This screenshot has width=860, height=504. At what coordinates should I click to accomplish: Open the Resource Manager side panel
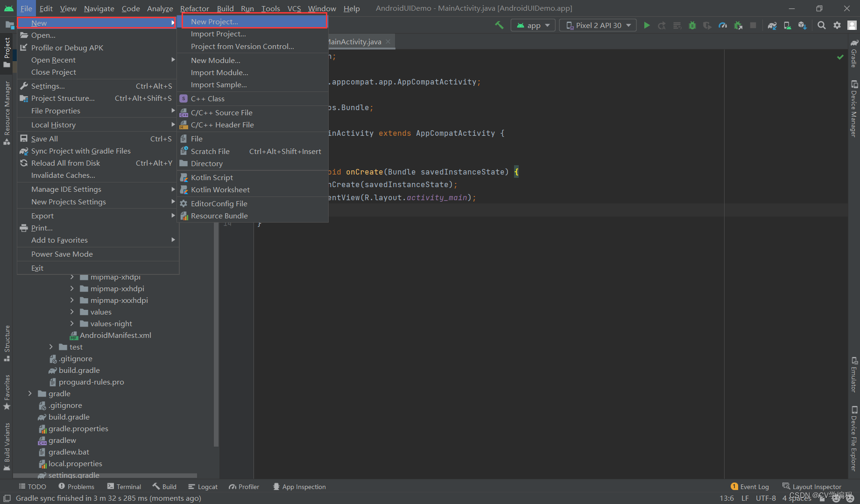coord(7,113)
